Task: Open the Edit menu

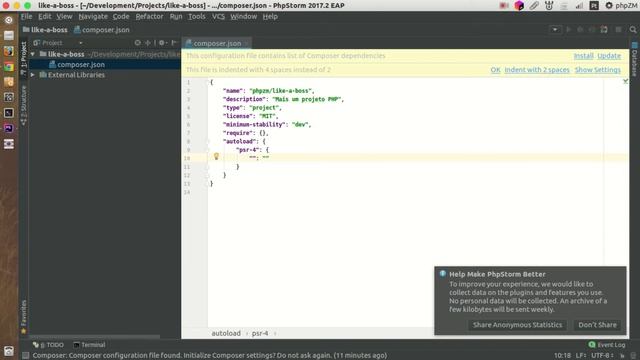Action: coord(44,16)
